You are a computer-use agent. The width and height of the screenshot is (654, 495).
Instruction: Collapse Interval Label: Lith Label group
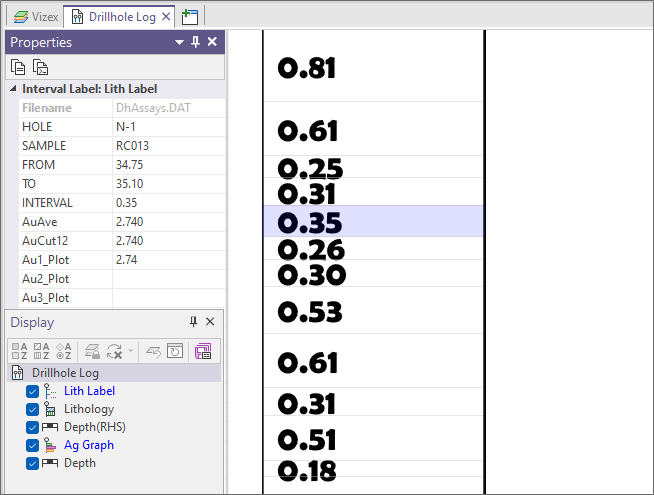pos(13,88)
